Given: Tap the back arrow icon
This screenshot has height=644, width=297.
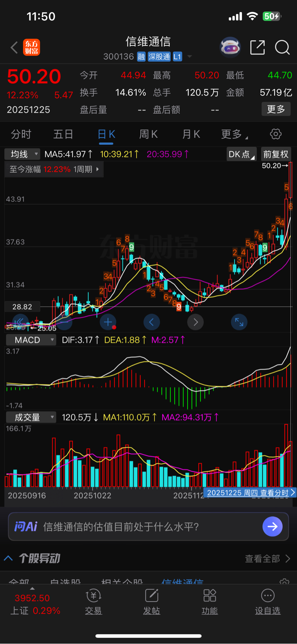Looking at the screenshot, I should coord(14,48).
